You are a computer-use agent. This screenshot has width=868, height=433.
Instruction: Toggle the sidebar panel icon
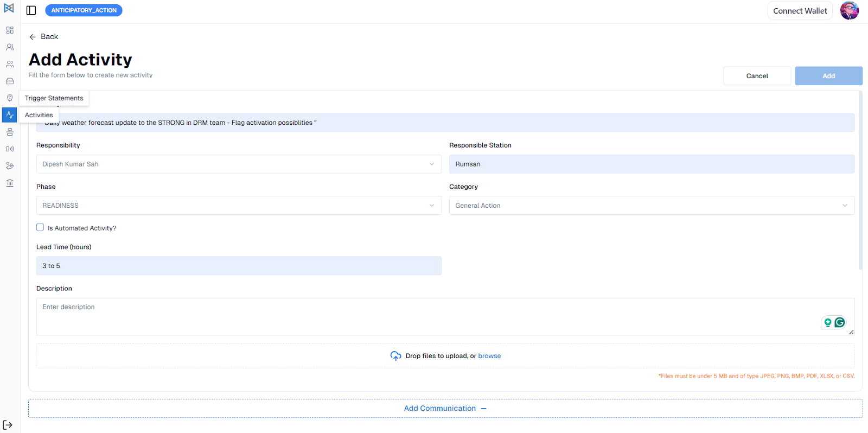tap(31, 10)
